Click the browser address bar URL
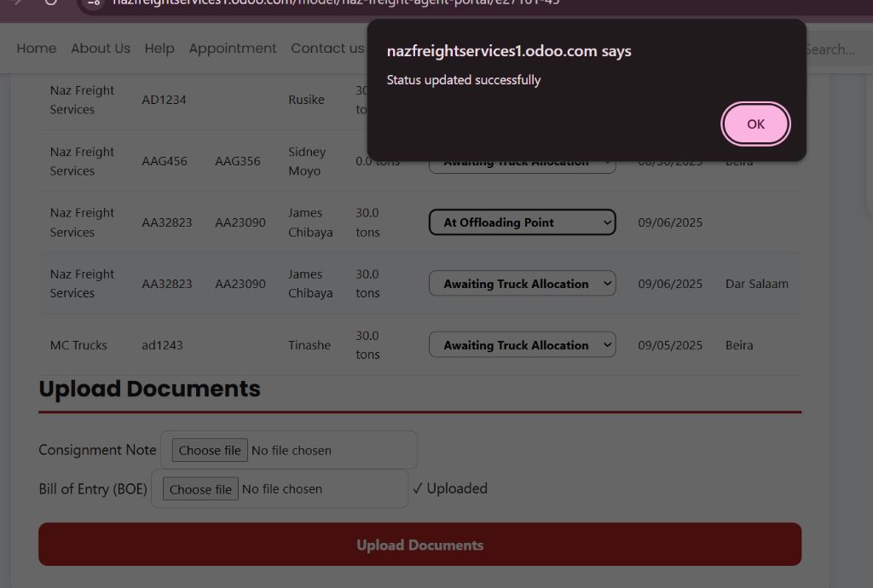 coord(341,3)
